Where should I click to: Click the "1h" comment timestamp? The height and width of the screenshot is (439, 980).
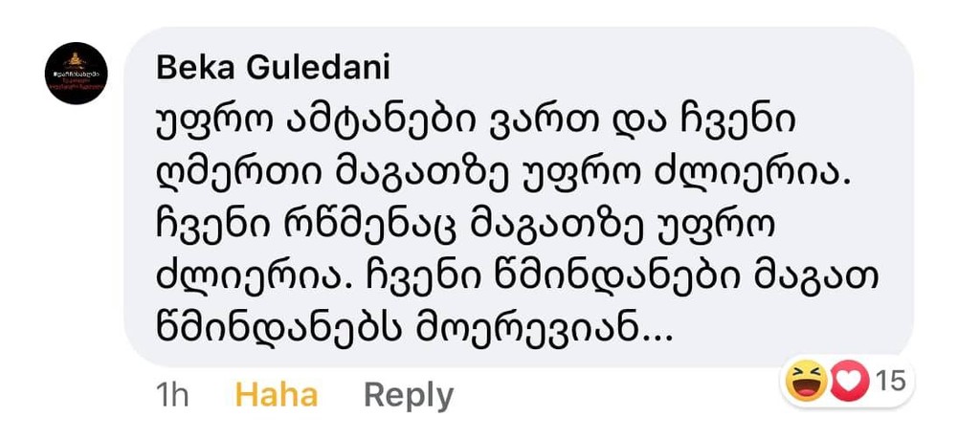pos(169,395)
